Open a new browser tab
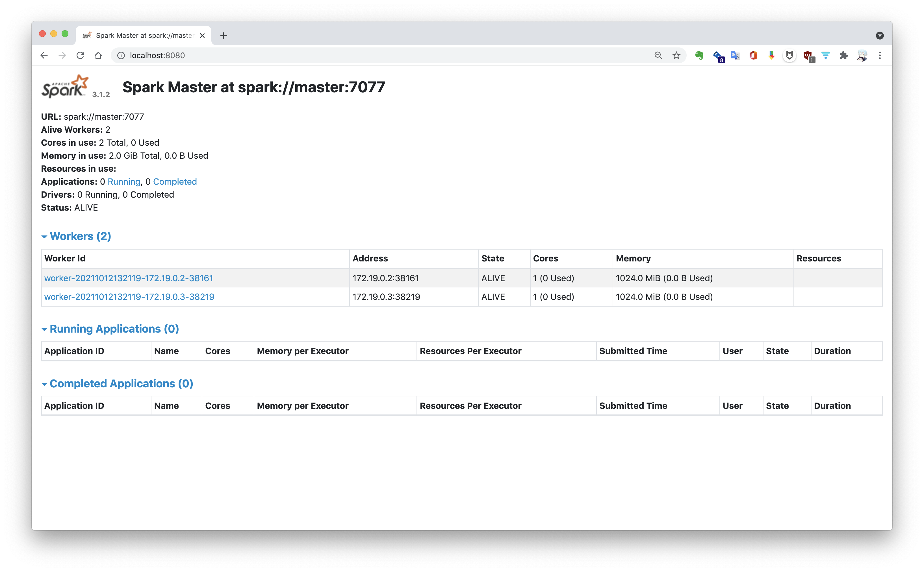Image resolution: width=924 pixels, height=572 pixels. click(224, 35)
